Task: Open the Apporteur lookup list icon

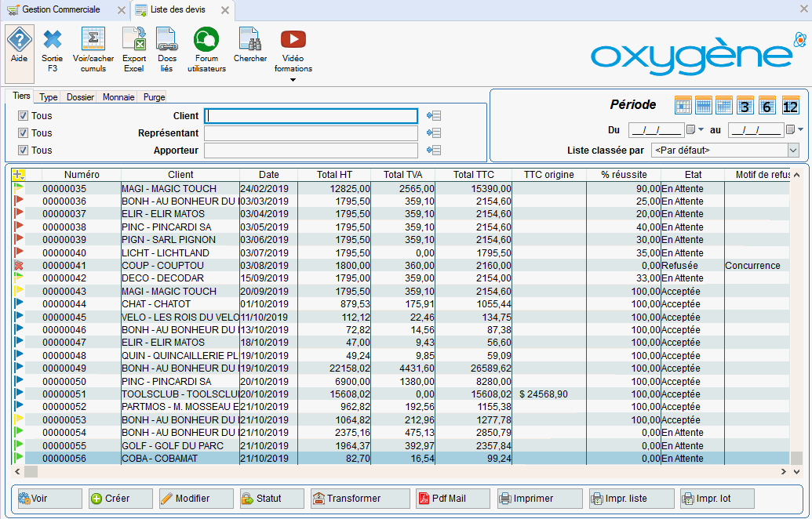Action: click(x=434, y=150)
